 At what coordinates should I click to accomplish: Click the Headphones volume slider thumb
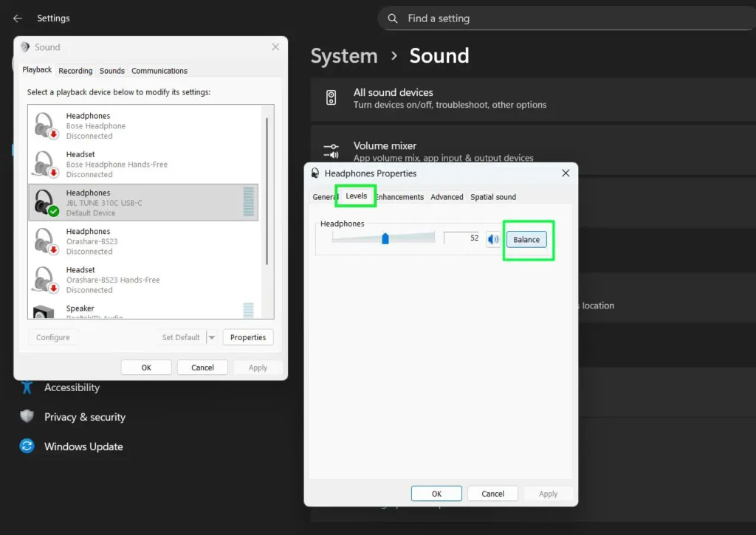(x=385, y=238)
